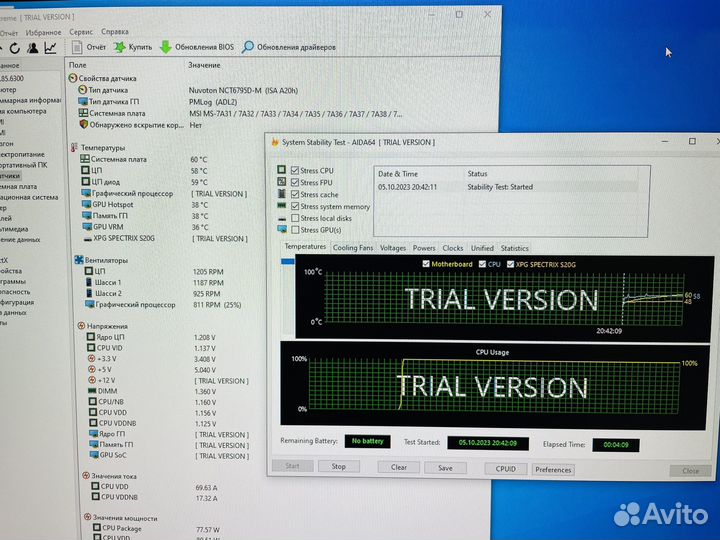This screenshot has width=720, height=540.
Task: Switch to the Statistics tab
Action: [x=515, y=248]
